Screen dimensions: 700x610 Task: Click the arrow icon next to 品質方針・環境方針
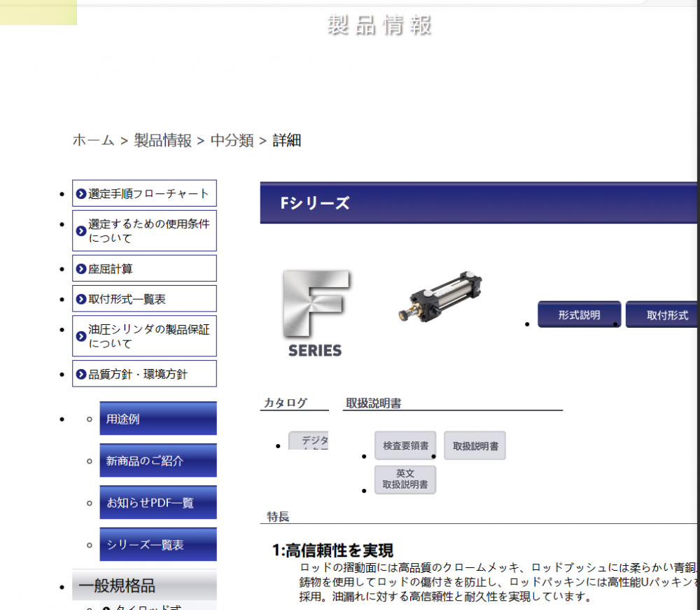80,373
